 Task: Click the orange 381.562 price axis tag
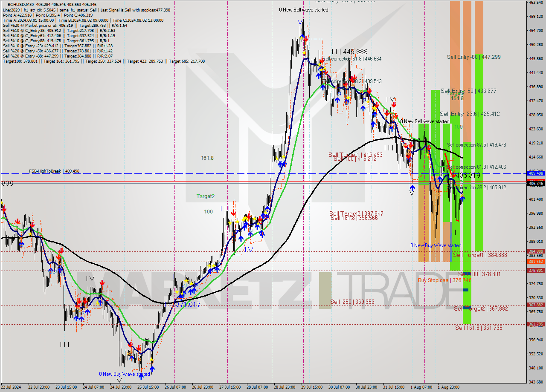coord(536,262)
